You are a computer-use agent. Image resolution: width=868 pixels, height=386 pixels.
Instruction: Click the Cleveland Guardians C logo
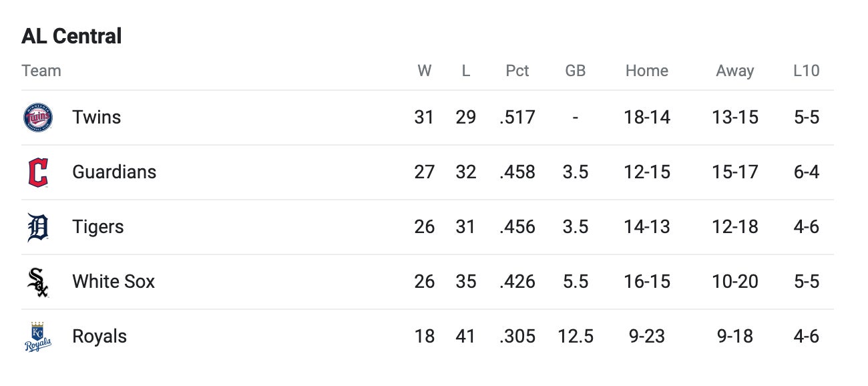[x=37, y=172]
